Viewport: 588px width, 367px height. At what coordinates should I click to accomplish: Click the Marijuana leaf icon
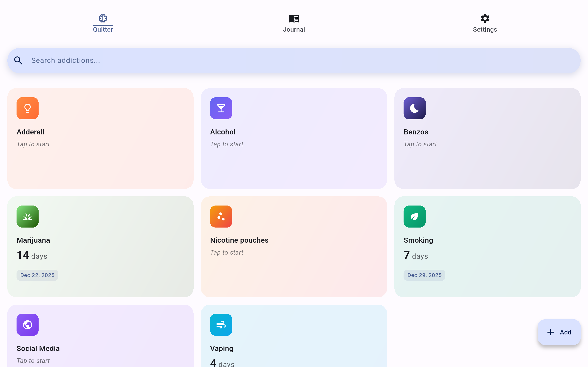(x=28, y=217)
